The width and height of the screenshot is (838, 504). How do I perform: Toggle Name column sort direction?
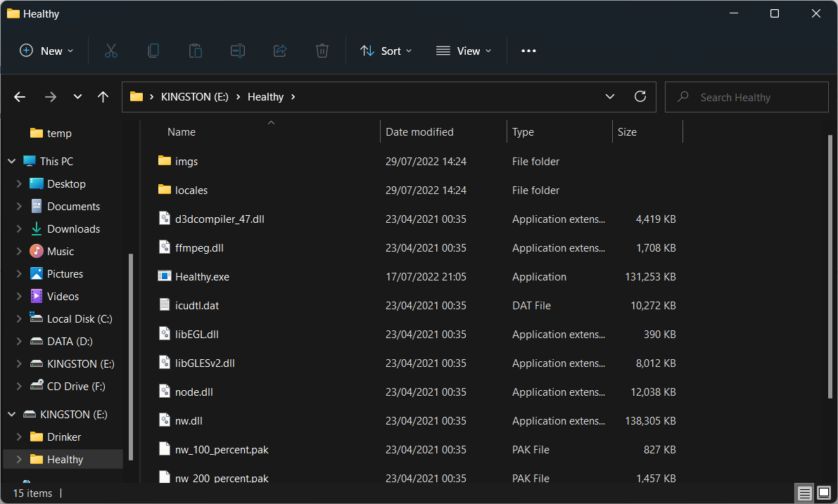pyautogui.click(x=181, y=131)
